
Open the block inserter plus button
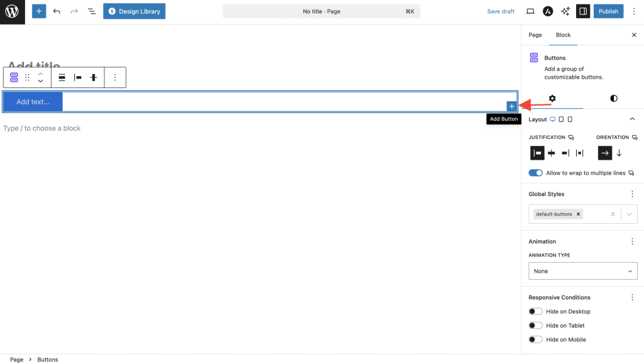coord(39,11)
